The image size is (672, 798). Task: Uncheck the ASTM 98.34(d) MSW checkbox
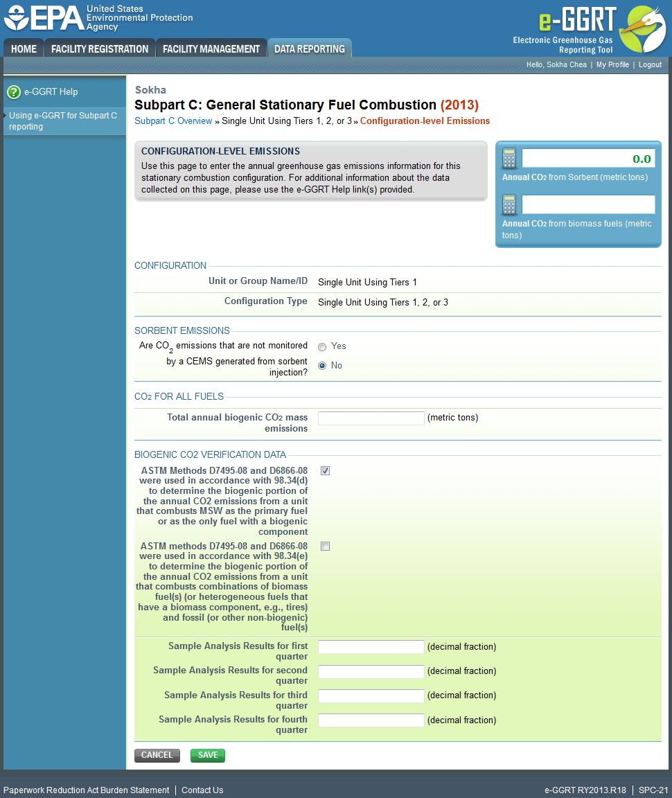tap(326, 471)
